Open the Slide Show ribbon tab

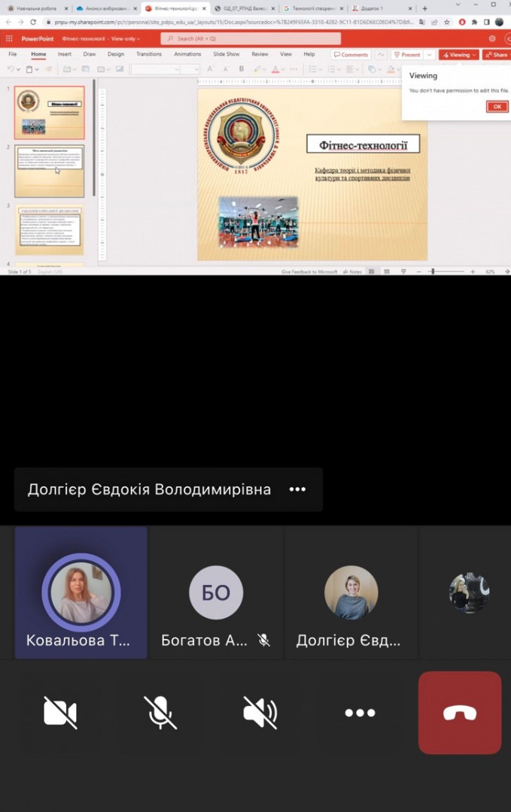(x=227, y=54)
